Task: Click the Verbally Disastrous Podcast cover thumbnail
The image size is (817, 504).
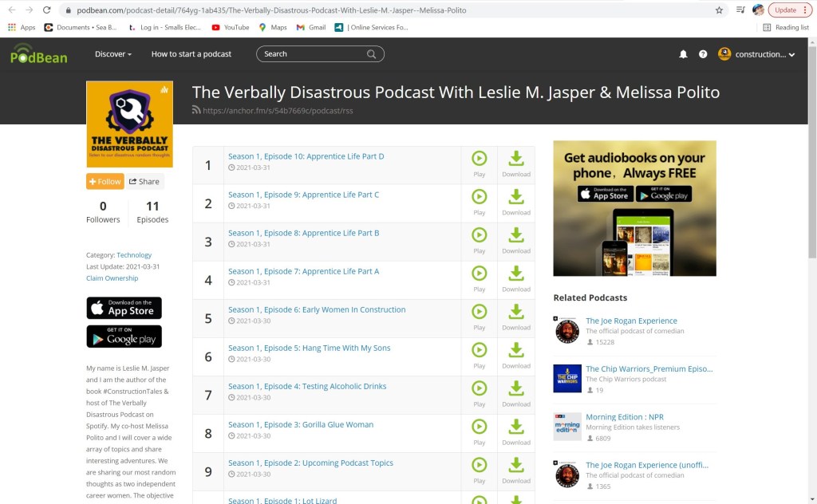Action: pos(129,124)
